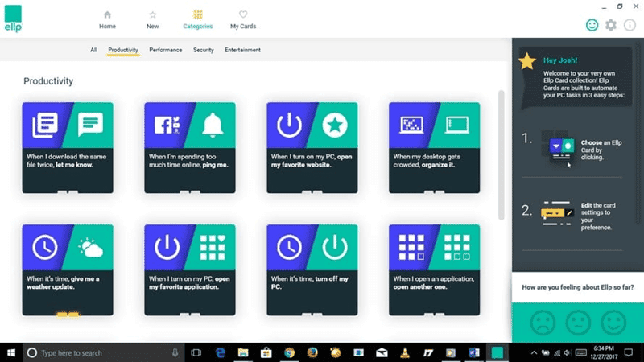Open the Home tab
The image size is (644, 362).
tap(107, 19)
